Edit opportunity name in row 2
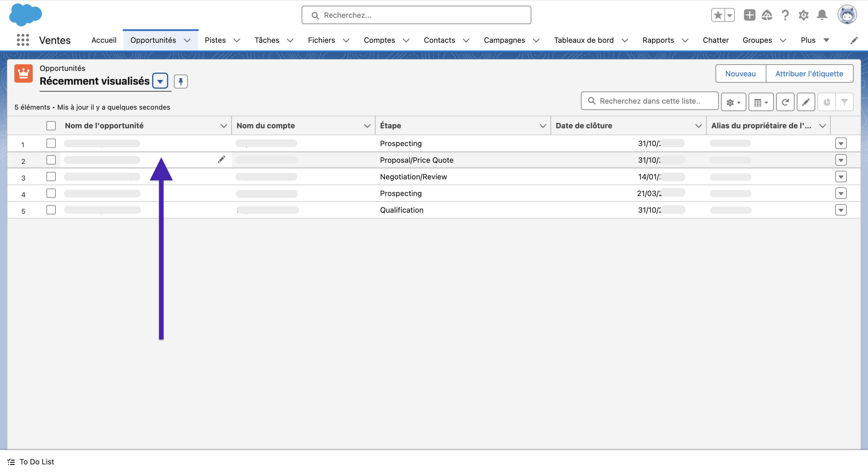The height and width of the screenshot is (473, 868). (221, 159)
